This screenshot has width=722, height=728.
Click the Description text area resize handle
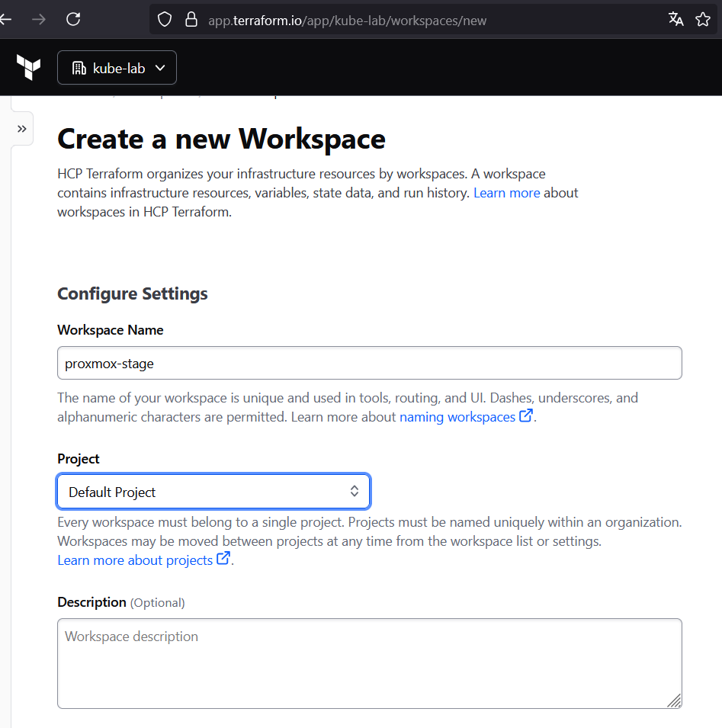coord(675,701)
